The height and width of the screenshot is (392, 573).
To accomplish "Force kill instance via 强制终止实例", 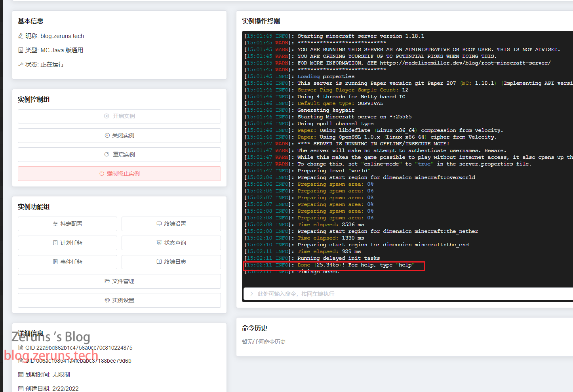I will [x=119, y=173].
